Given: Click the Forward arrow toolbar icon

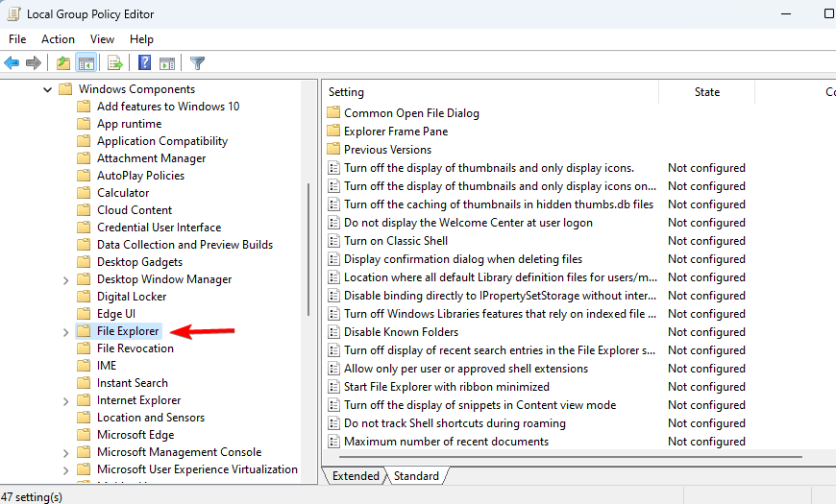Looking at the screenshot, I should click(x=34, y=63).
